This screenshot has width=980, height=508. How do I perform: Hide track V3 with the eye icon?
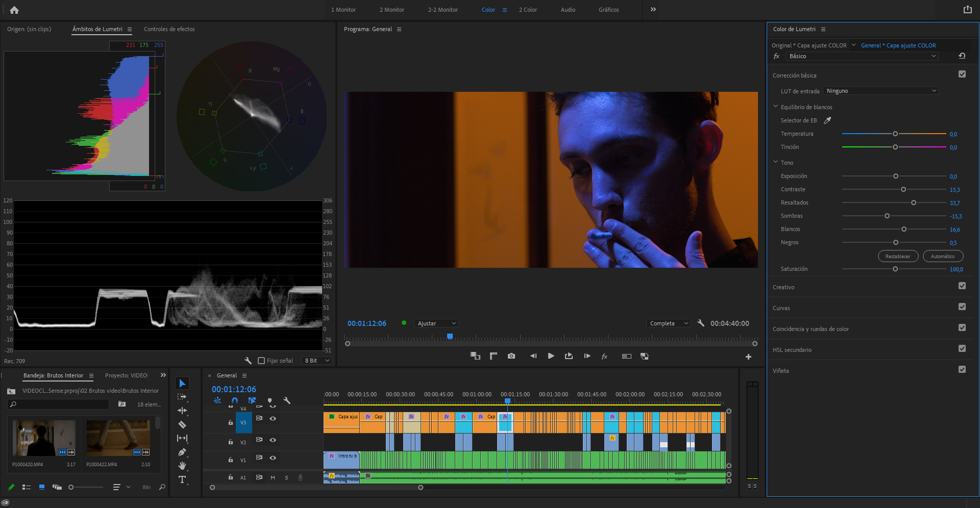(273, 418)
